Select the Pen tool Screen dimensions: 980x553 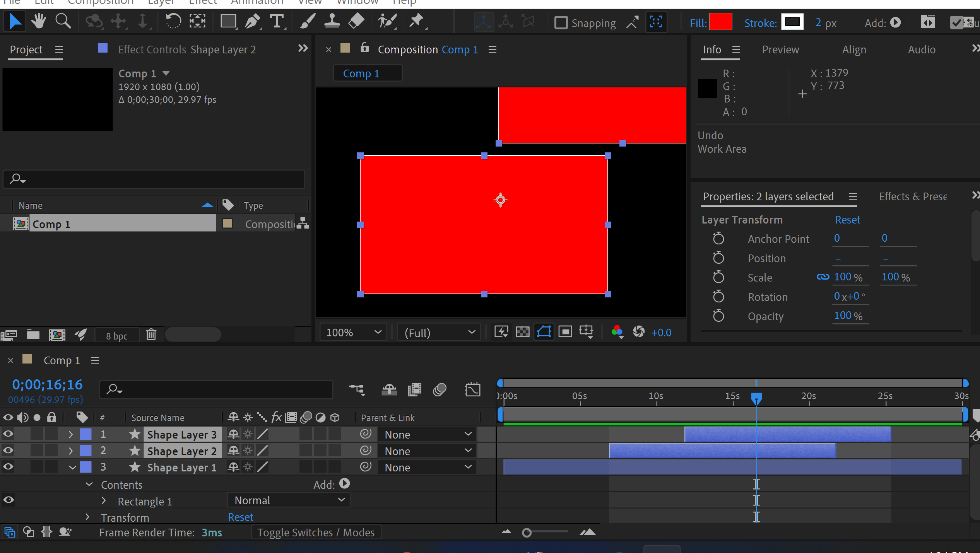pyautogui.click(x=253, y=22)
